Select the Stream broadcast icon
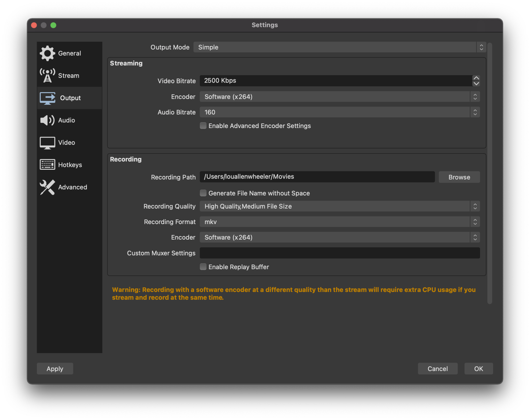 (x=47, y=75)
